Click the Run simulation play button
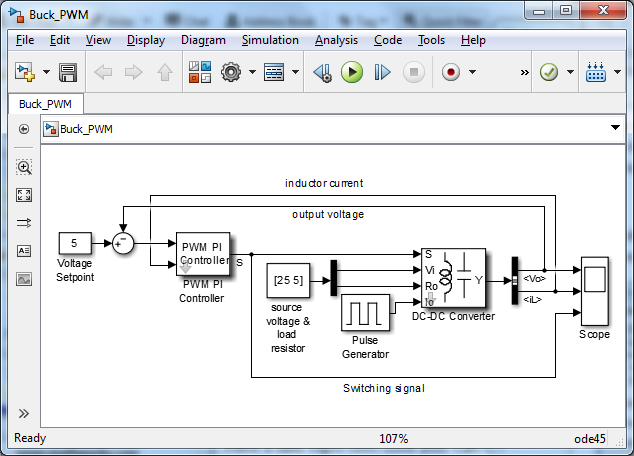 click(351, 72)
